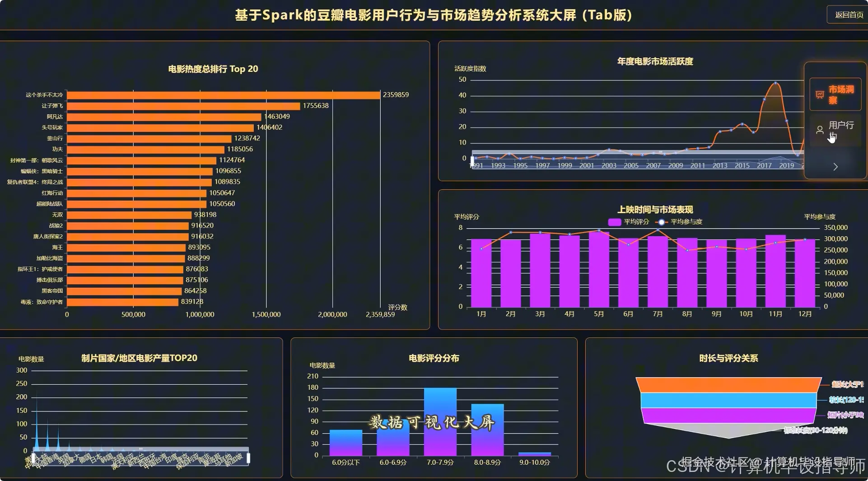The image size is (868, 481).
Task: Click the orange 超长 funnel segment
Action: 728,385
